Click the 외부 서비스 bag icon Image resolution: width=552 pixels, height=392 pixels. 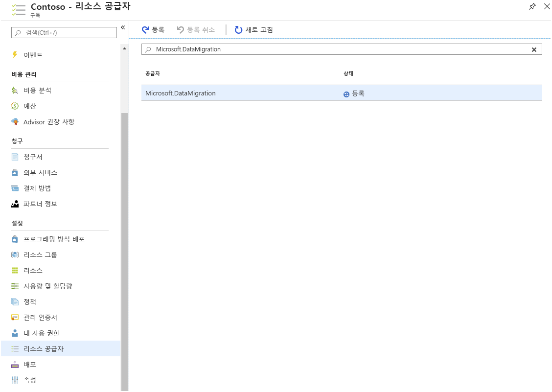click(x=15, y=173)
